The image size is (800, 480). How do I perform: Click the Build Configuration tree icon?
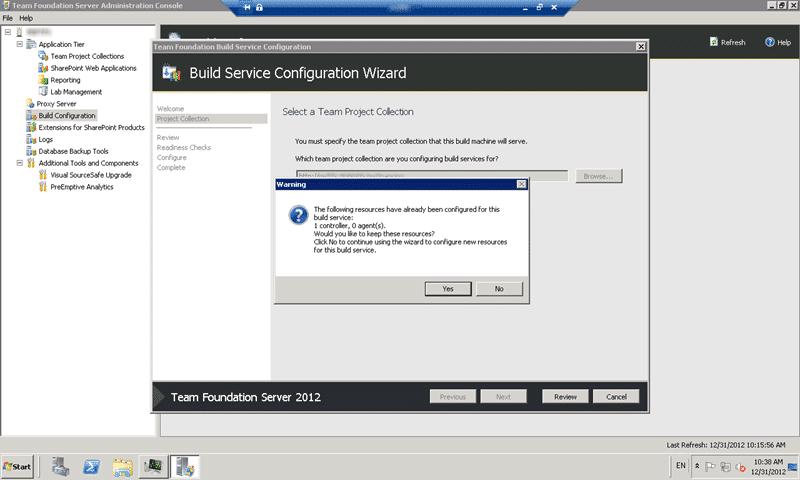[31, 116]
